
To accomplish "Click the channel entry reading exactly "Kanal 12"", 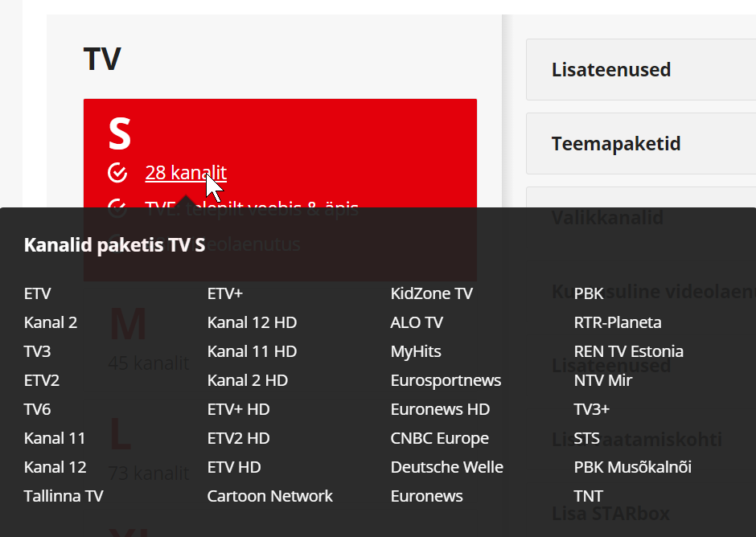I will coord(55,467).
